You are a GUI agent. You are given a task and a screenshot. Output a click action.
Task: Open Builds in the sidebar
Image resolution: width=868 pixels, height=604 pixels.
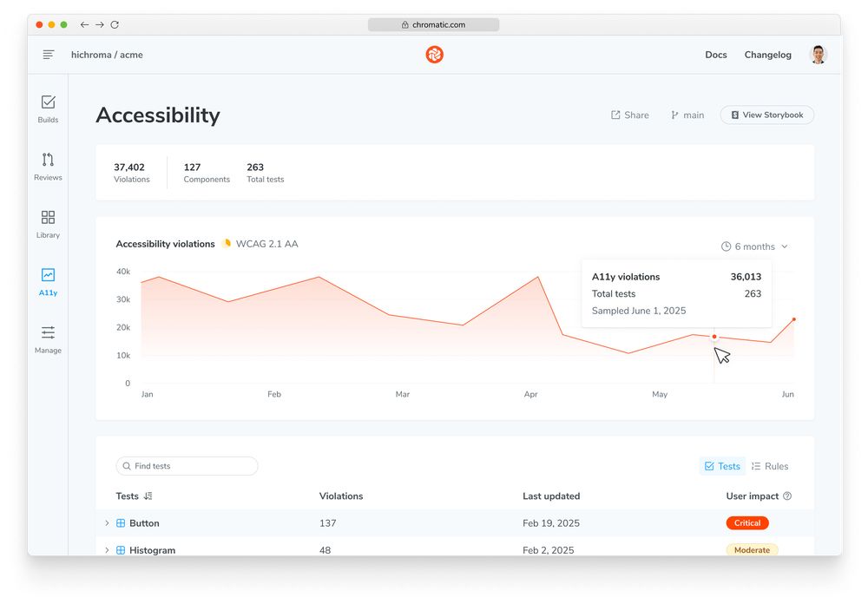48,109
